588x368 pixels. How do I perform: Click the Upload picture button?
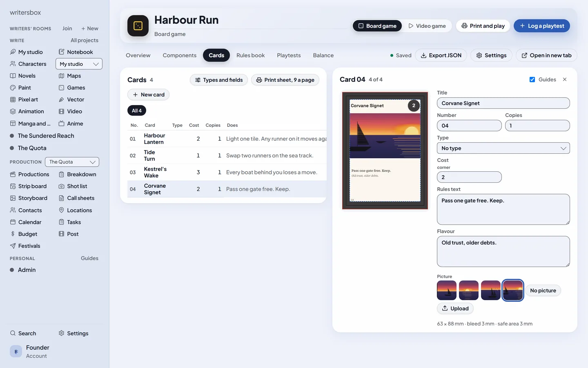coord(455,308)
